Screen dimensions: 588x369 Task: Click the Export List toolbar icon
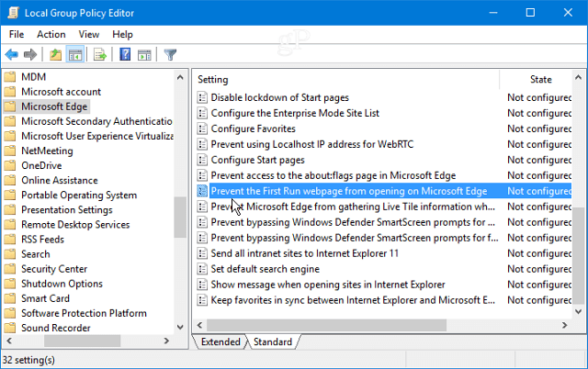[100, 55]
